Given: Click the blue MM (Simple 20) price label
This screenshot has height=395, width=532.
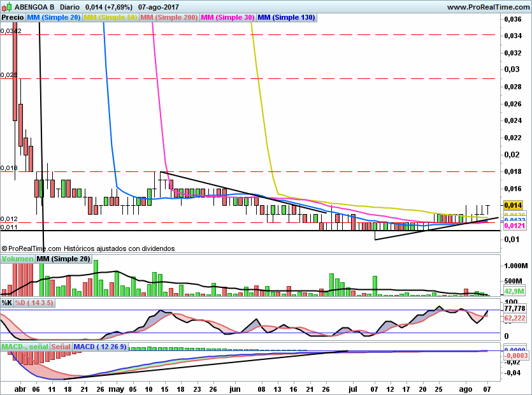Looking at the screenshot, I should 54,18.
